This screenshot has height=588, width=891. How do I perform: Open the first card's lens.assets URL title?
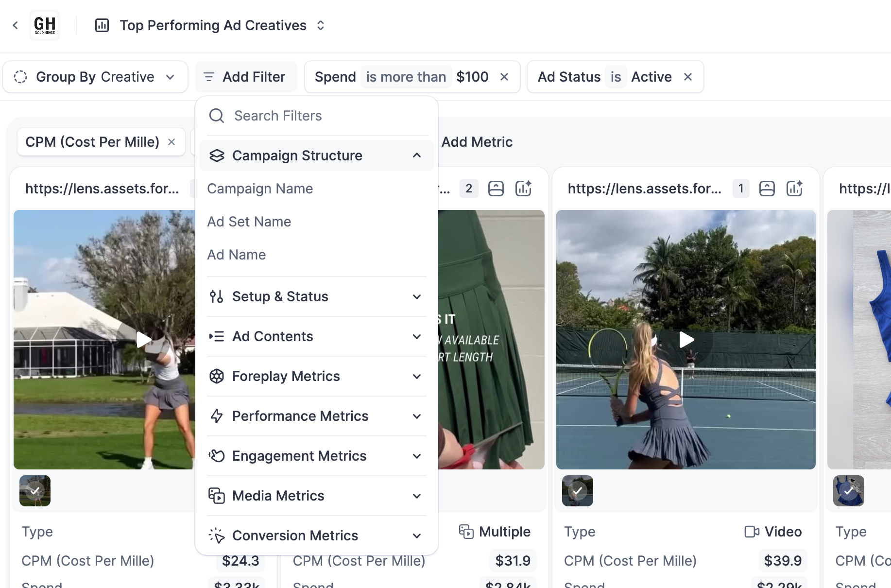(102, 189)
